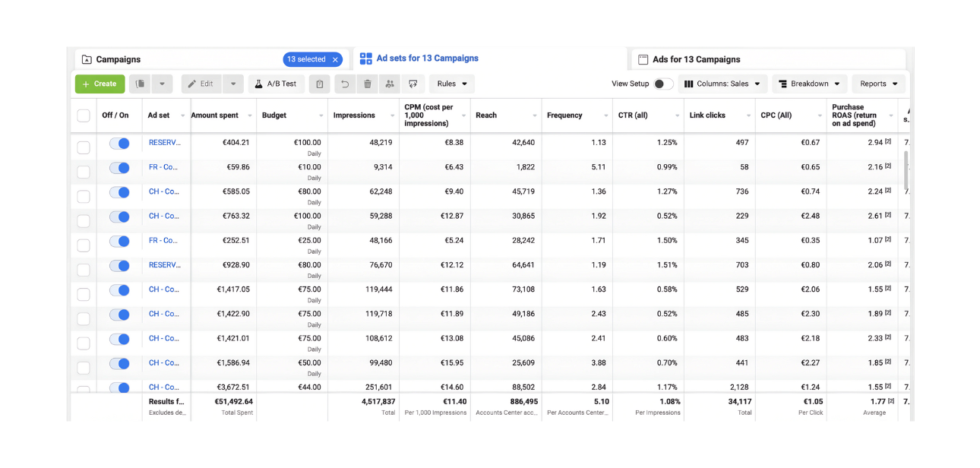Click footnote marker next to 2.33 ROAS
This screenshot has height=468, width=980.
point(888,337)
